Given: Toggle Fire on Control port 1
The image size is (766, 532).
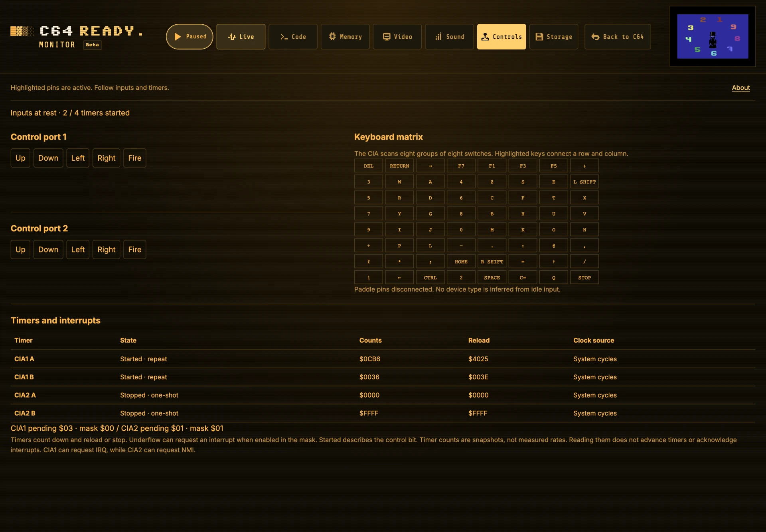Looking at the screenshot, I should [135, 158].
